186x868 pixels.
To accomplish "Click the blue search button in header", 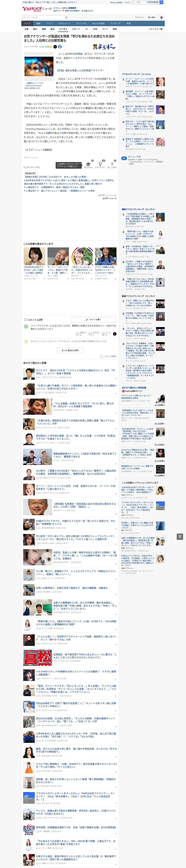I will click(x=161, y=2).
